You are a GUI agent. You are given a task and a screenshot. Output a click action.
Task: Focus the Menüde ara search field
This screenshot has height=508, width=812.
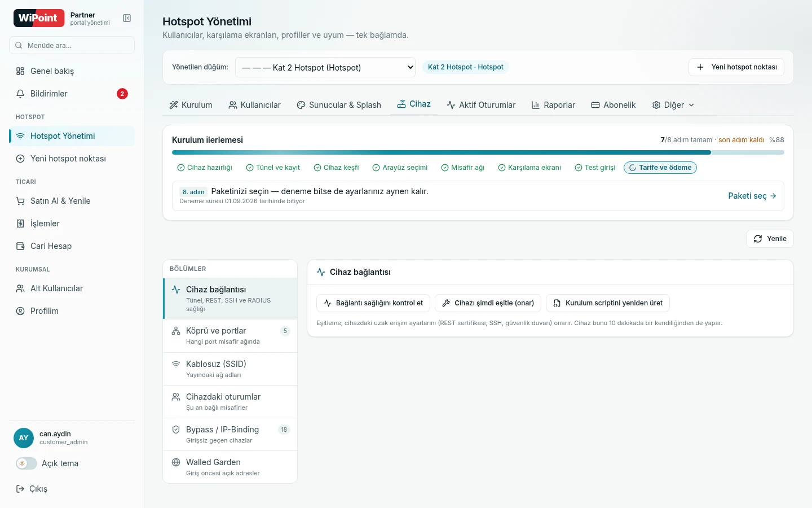click(x=72, y=45)
